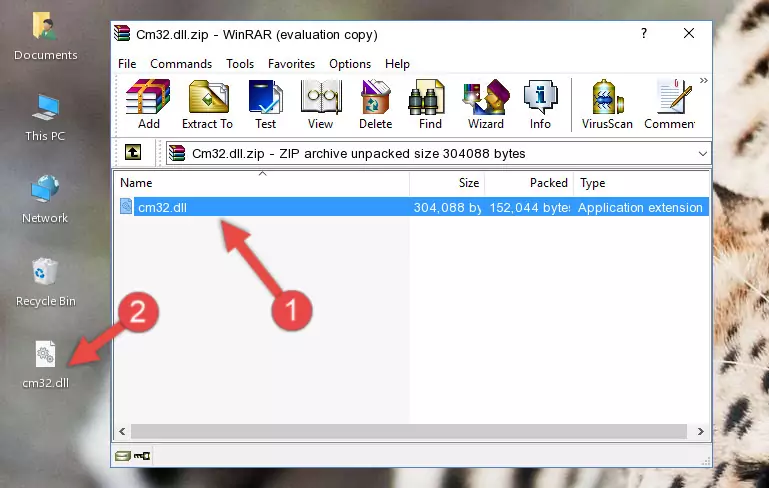
Task: Run the Test archive tool
Action: (x=265, y=104)
